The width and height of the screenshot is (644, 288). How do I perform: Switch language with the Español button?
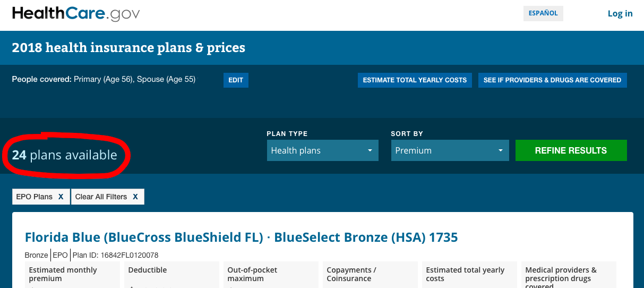pos(543,13)
